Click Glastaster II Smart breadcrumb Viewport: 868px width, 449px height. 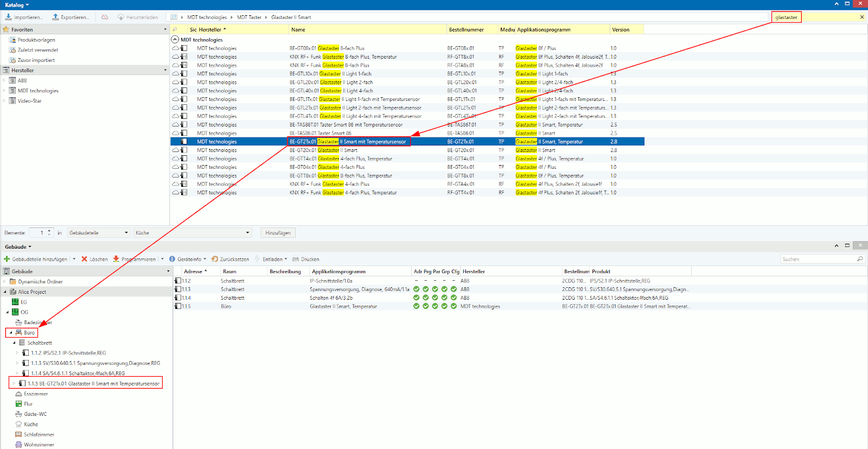click(291, 17)
